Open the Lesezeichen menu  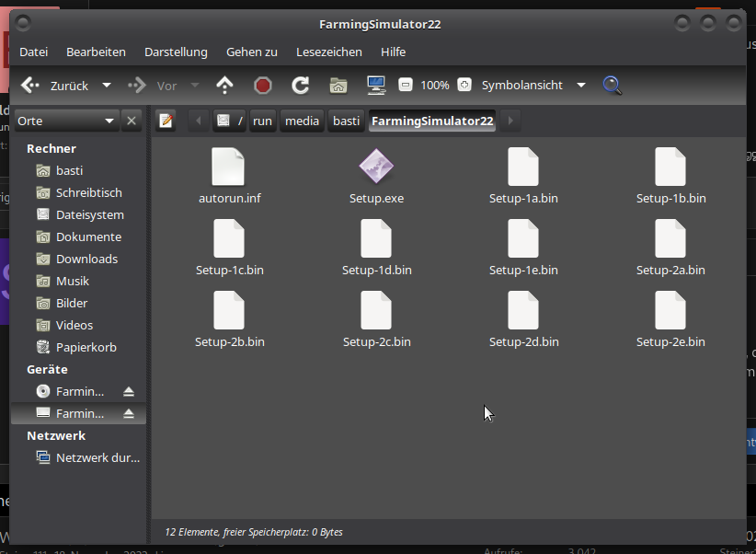click(329, 52)
